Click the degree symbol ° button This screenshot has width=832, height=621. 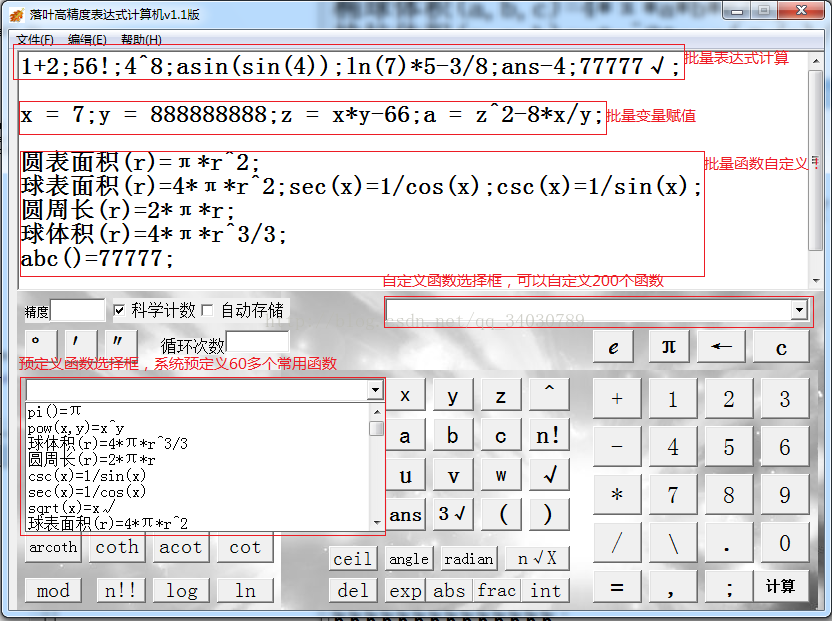pos(40,344)
